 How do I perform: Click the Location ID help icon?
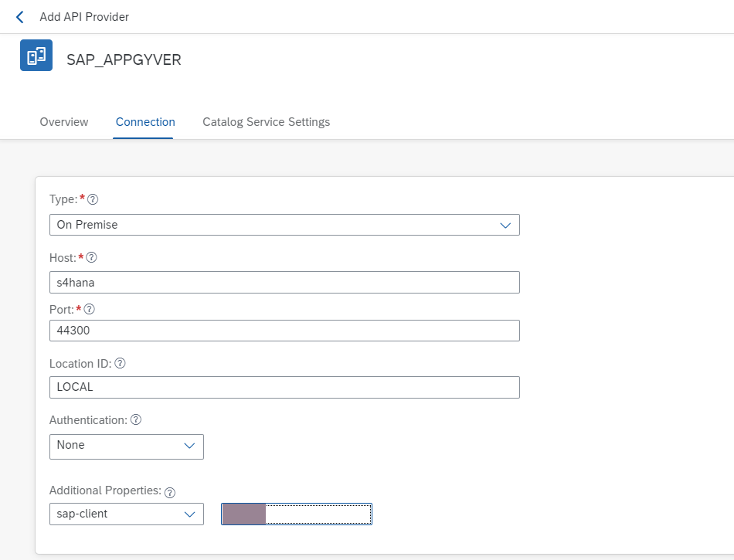[120, 363]
